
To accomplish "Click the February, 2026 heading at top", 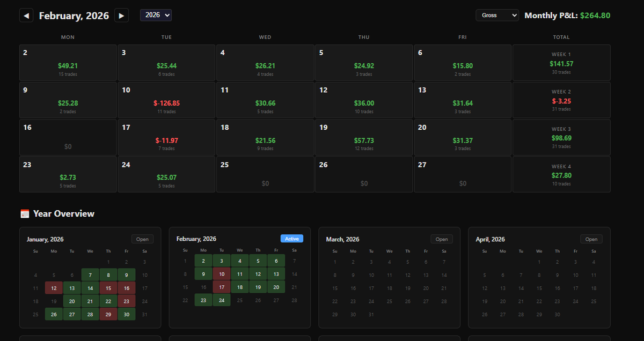I will 74,16.
